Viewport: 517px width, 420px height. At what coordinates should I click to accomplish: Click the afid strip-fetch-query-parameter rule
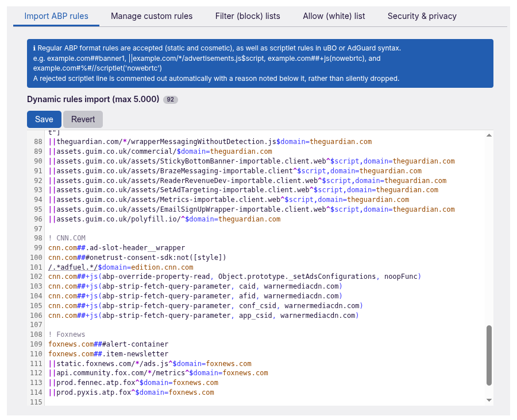tap(195, 296)
